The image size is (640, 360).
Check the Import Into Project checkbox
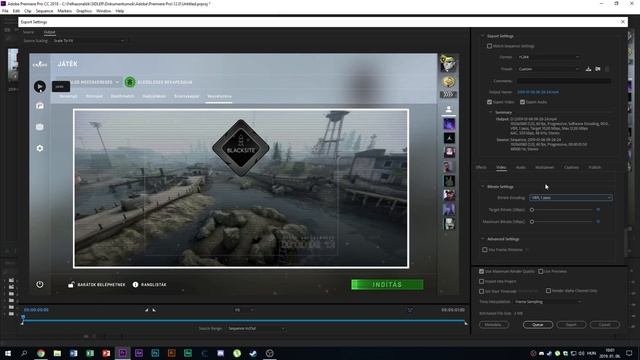click(481, 282)
